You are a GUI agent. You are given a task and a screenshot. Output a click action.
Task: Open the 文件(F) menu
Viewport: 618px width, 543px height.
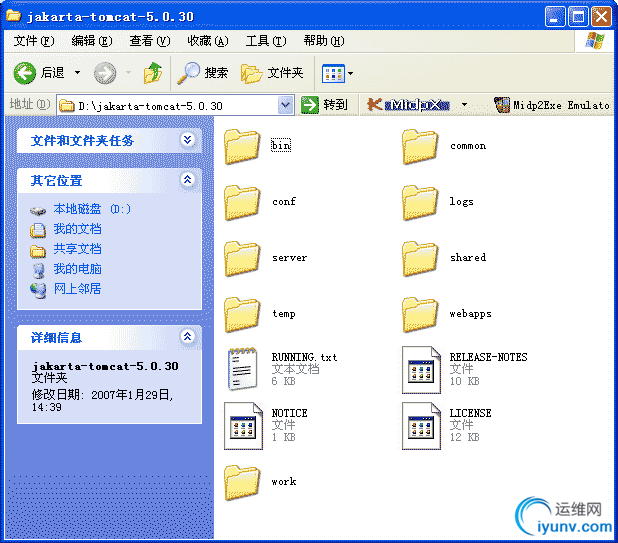click(34, 41)
